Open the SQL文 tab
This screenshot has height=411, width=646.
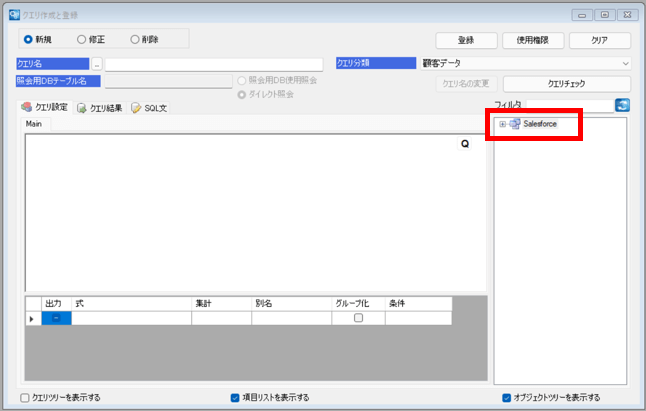[x=149, y=108]
